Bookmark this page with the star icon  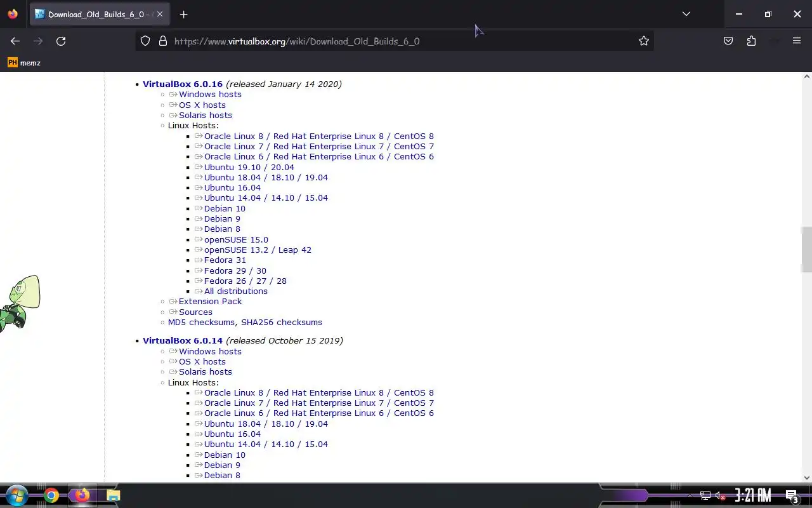(x=644, y=41)
